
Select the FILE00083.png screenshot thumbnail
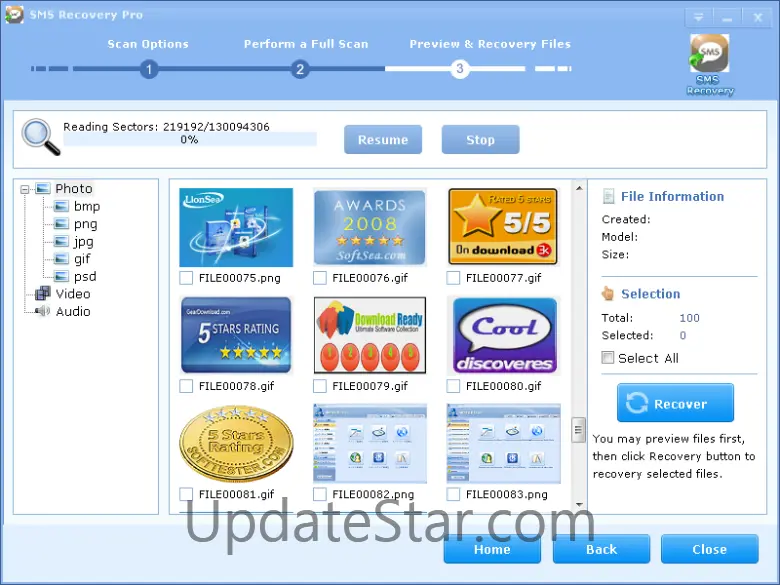(x=503, y=444)
